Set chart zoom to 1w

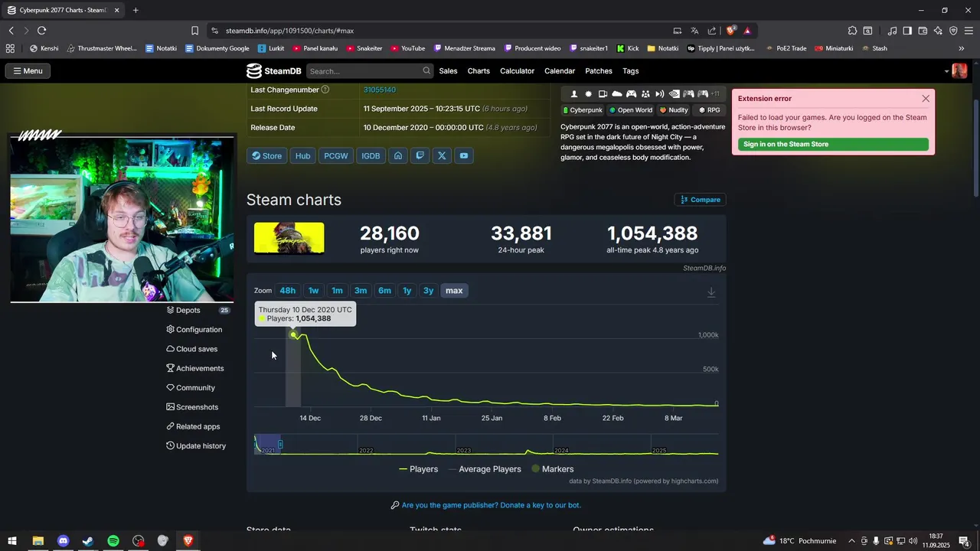point(313,291)
